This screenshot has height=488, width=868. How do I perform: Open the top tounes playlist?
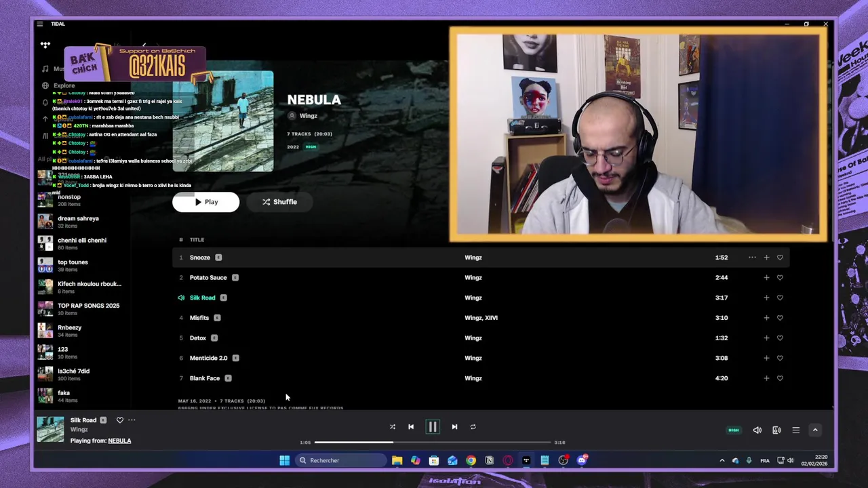pos(73,262)
